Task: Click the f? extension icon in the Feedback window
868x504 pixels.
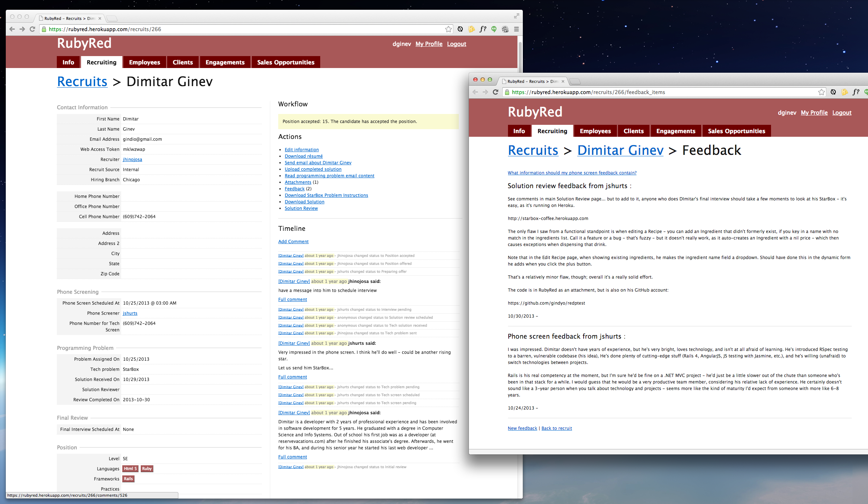Action: pyautogui.click(x=856, y=92)
